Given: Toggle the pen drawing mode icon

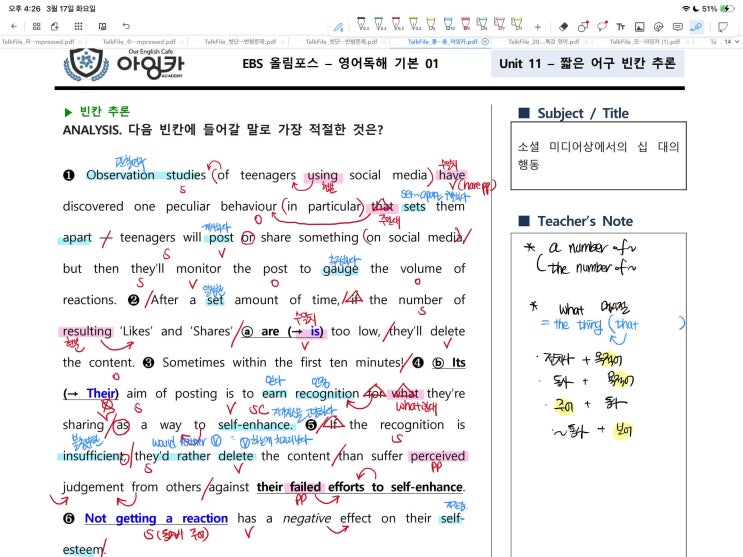Looking at the screenshot, I should (337, 26).
